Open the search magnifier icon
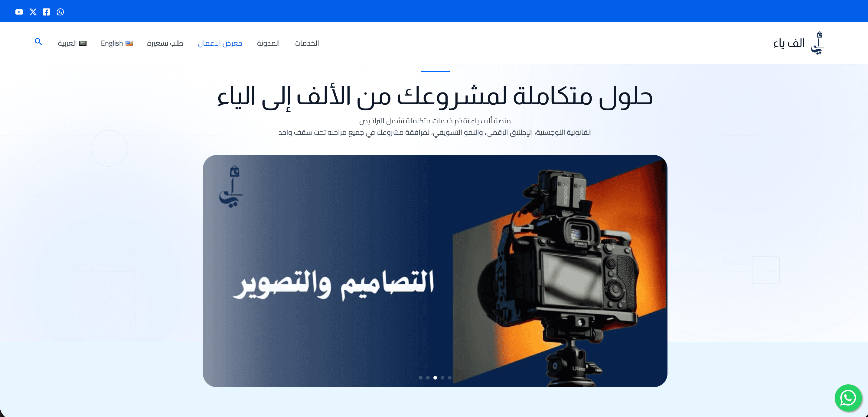This screenshot has width=868, height=417. tap(38, 42)
